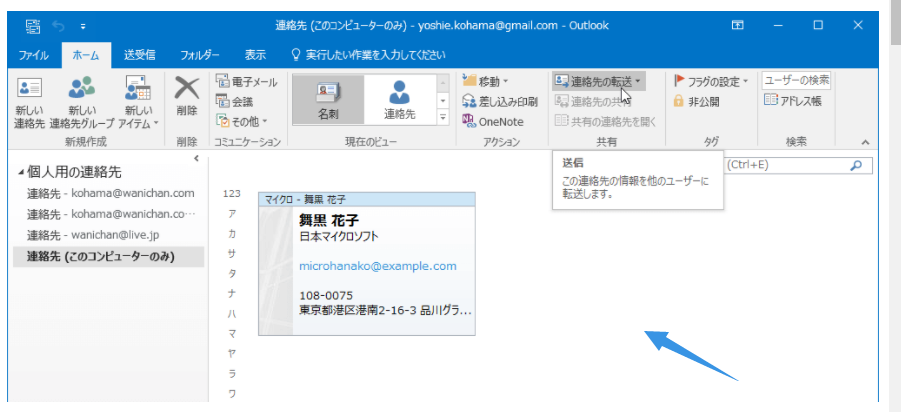Select 連絡先 - wanichan@live.jp folder
901x412 pixels.
pyautogui.click(x=110, y=235)
